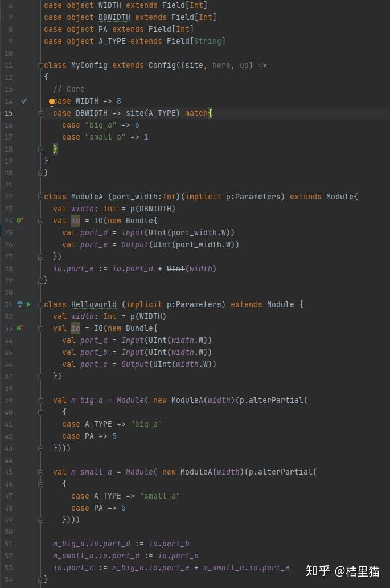Click the fold end marker on line 29

click(x=40, y=281)
